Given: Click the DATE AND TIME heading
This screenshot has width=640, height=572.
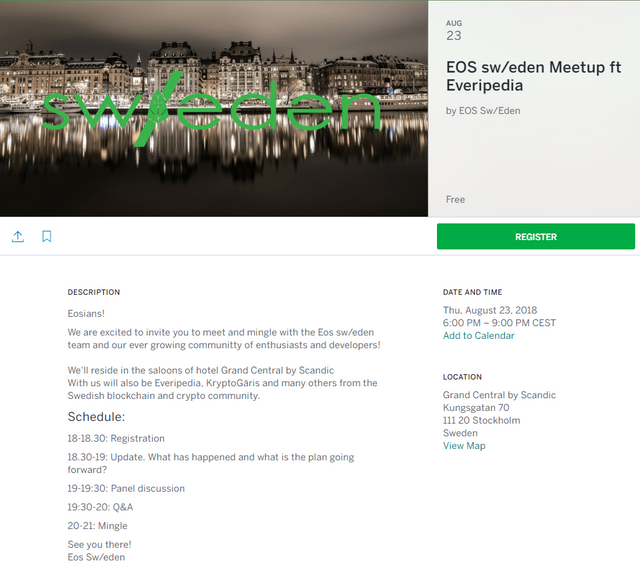Looking at the screenshot, I should (473, 292).
